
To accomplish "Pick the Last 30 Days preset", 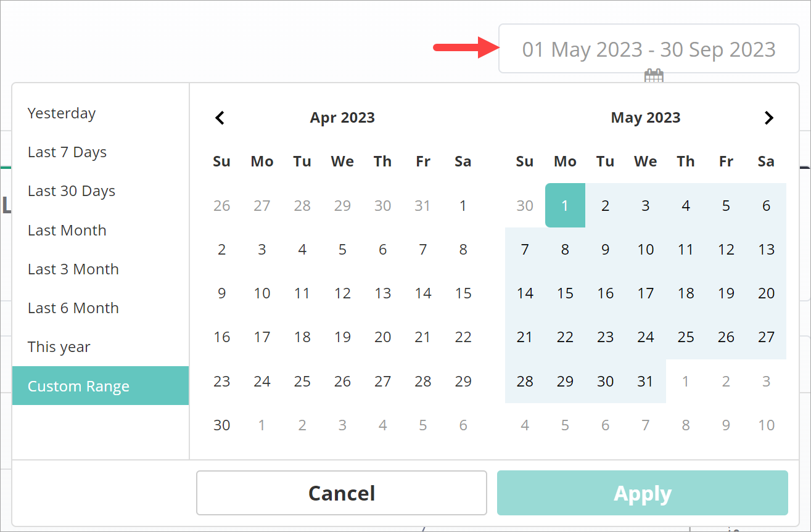I will click(72, 191).
